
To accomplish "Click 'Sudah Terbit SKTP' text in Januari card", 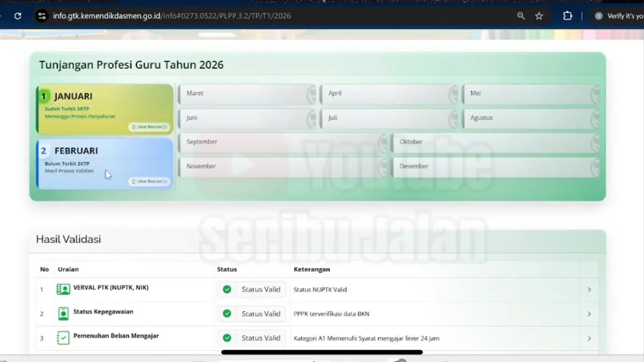I will pyautogui.click(x=67, y=109).
